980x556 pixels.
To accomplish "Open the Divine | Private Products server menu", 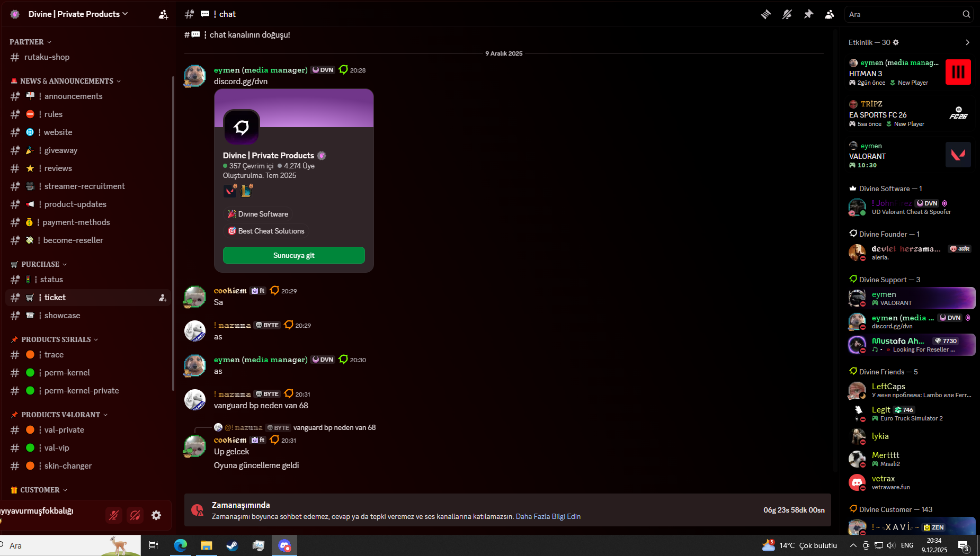I will 77,14.
